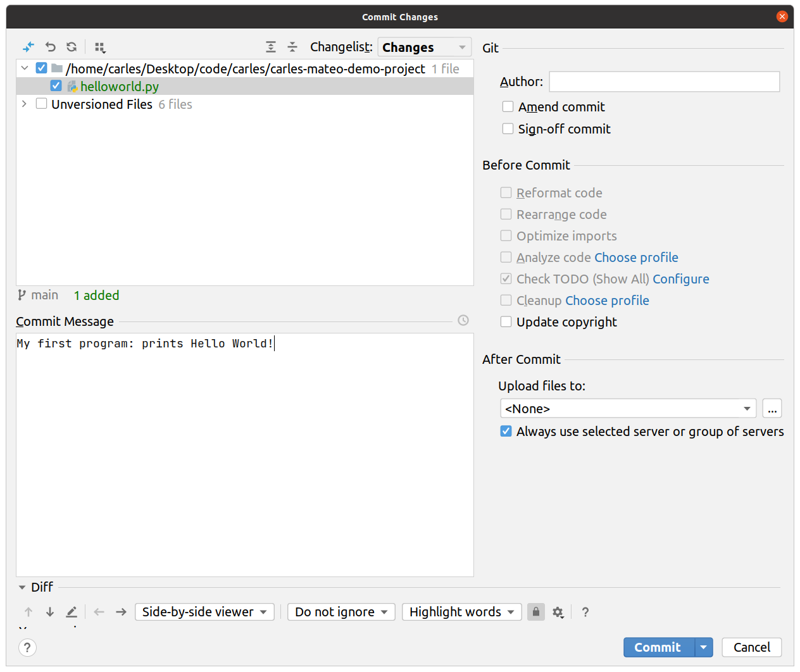The width and height of the screenshot is (800, 672).
Task: Click the Cancel button
Action: 752,647
